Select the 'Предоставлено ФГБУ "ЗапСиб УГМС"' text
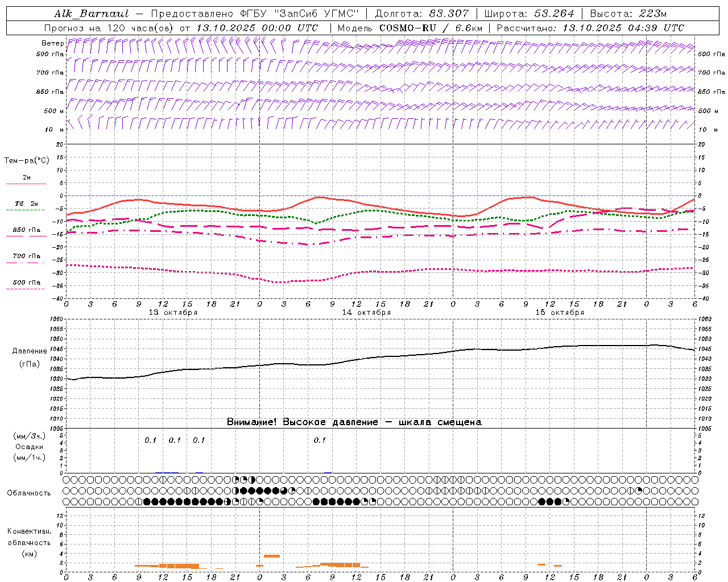 pos(254,14)
